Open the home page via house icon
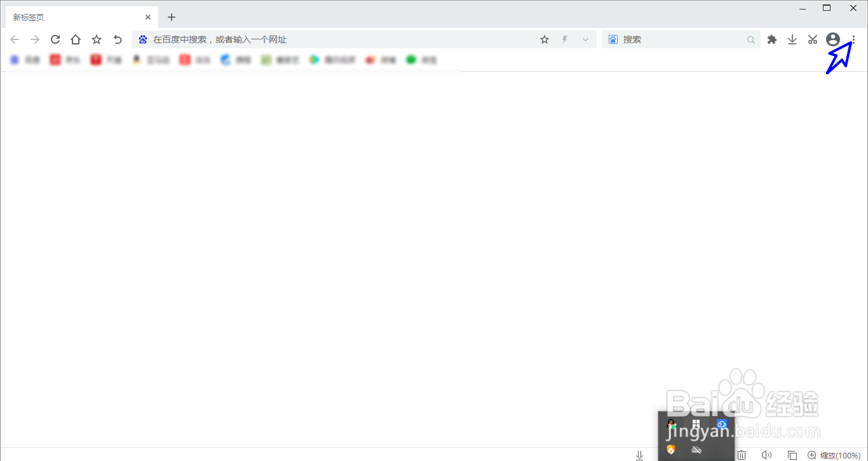The width and height of the screenshot is (868, 461). click(76, 39)
